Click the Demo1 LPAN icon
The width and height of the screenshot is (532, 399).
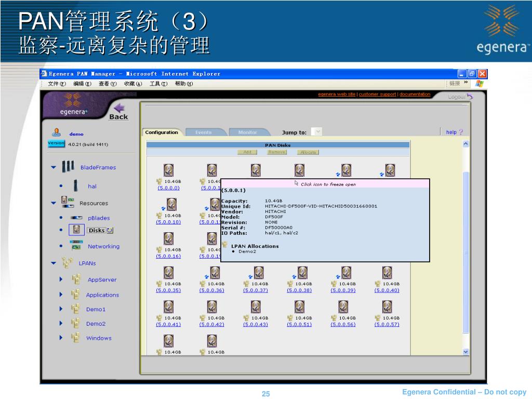75,309
